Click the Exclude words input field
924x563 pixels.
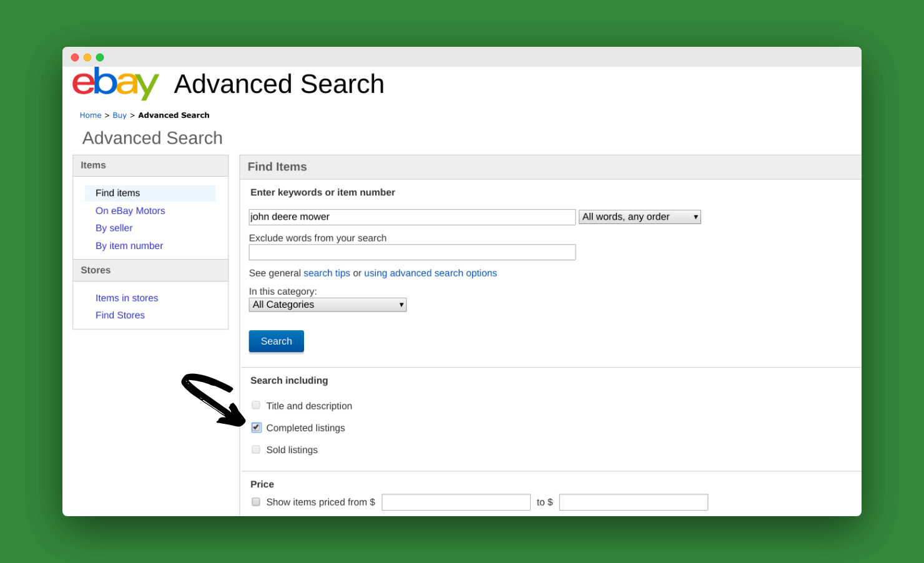click(x=412, y=252)
